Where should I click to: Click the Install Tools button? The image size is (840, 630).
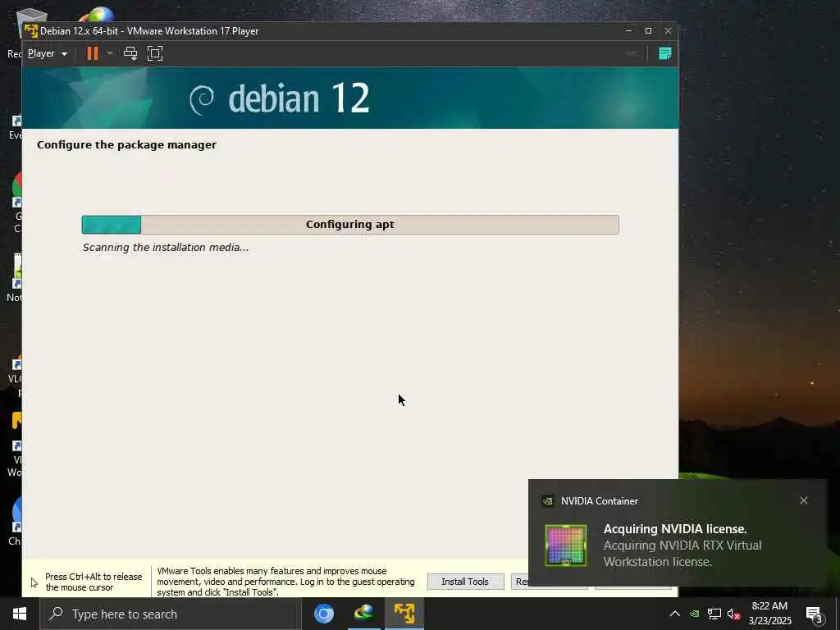(465, 582)
